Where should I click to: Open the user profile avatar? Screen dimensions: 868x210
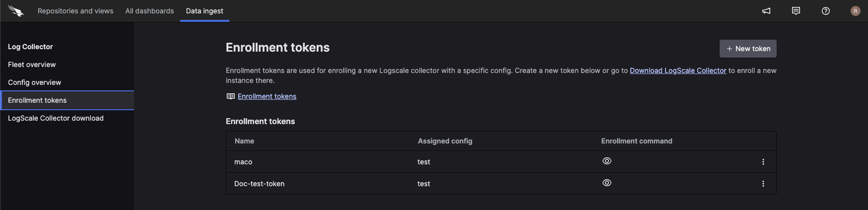coord(855,11)
